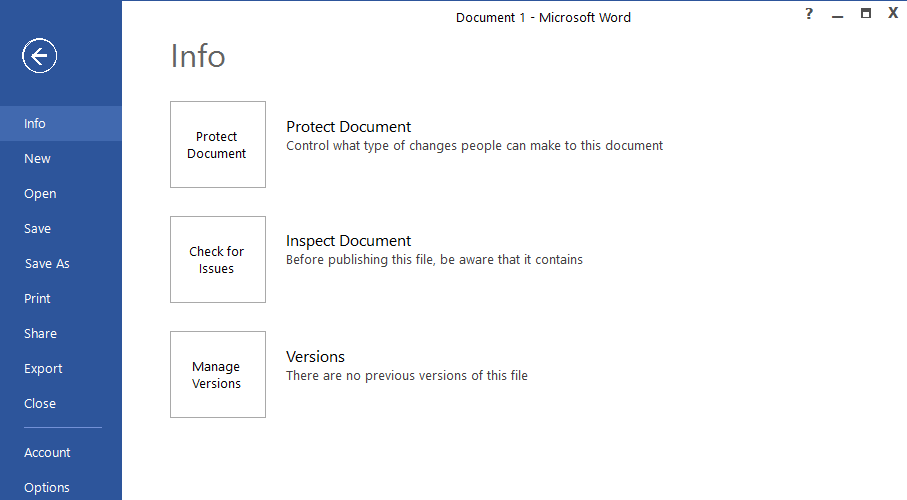Expand the Check for Issues button
The image size is (907, 500).
(218, 260)
